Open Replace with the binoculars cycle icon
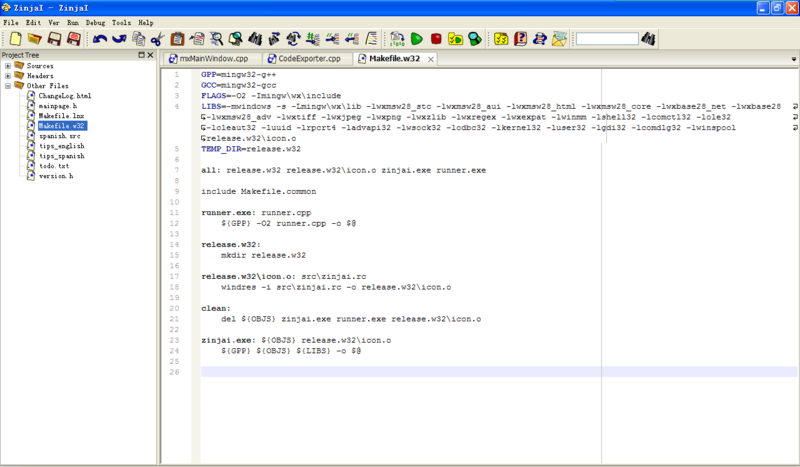This screenshot has height=467, width=800. click(293, 39)
